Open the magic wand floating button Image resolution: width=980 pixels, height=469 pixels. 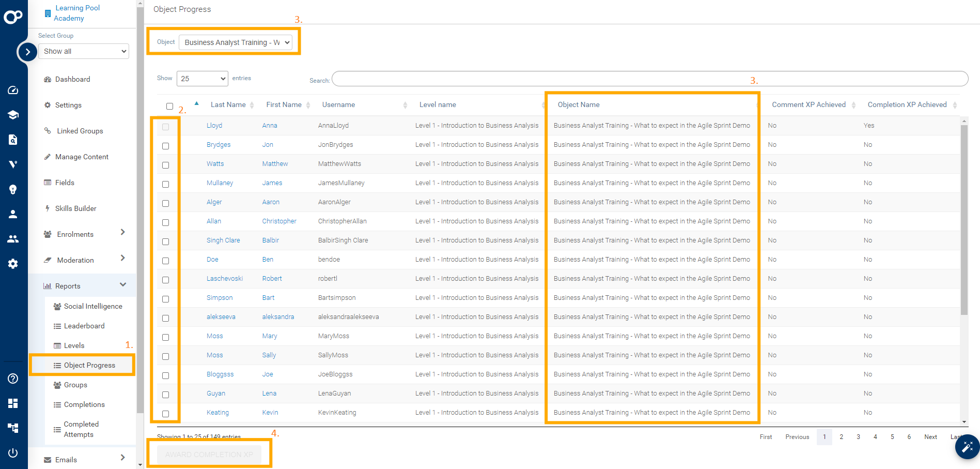pos(967,447)
